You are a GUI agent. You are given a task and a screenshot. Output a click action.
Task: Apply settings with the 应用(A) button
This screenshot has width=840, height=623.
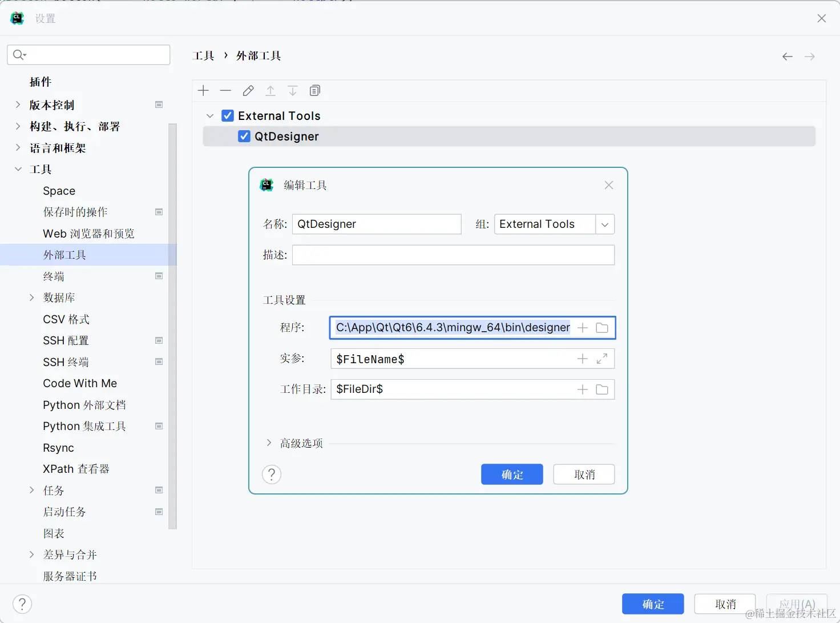tap(796, 604)
